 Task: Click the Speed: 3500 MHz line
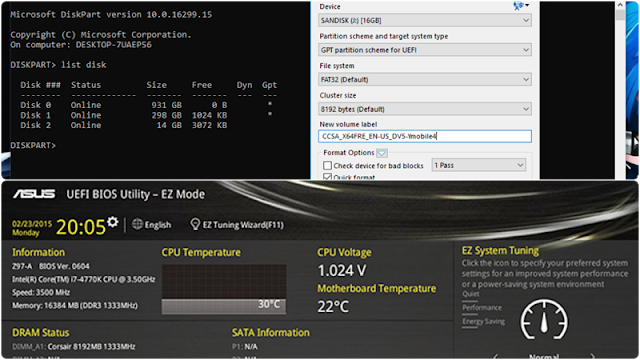coord(41,293)
